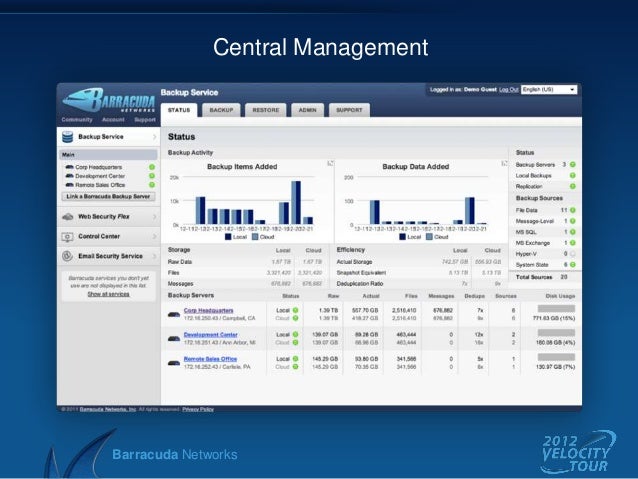
Task: Expand Backup Service sidebar chevron
Action: point(154,137)
